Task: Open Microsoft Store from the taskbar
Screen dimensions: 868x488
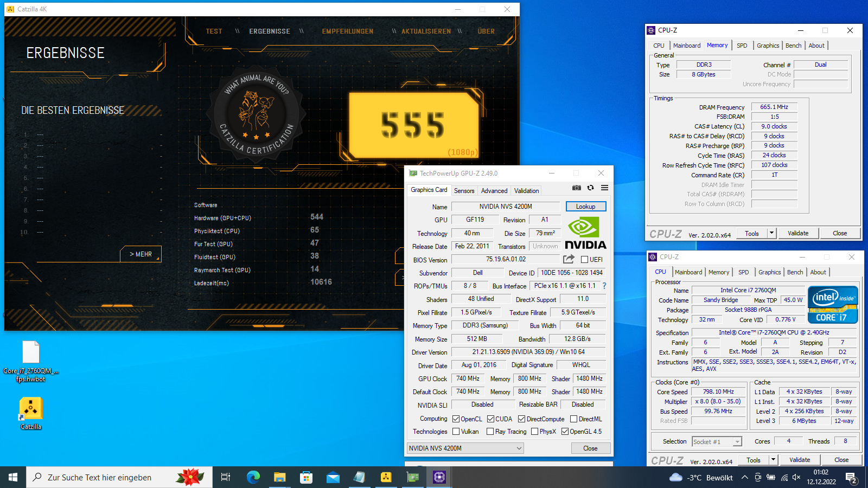Action: pyautogui.click(x=306, y=477)
